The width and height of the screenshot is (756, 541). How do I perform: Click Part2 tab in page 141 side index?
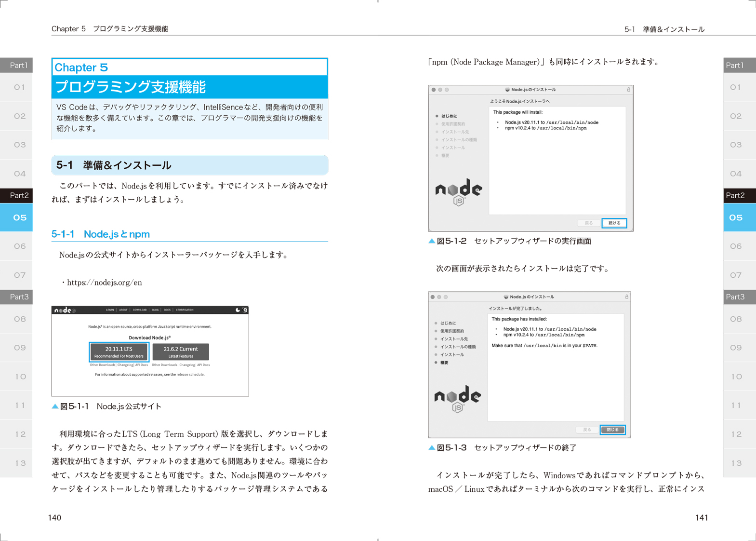pyautogui.click(x=740, y=195)
